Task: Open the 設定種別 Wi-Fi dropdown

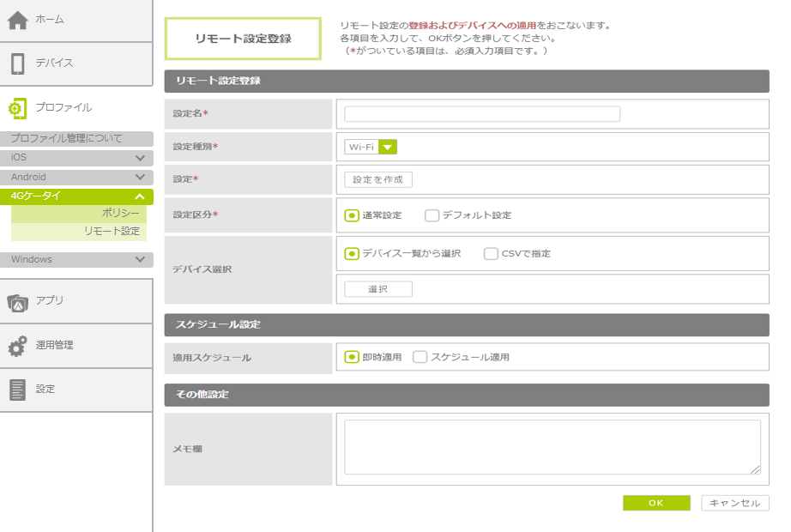Action: click(371, 147)
